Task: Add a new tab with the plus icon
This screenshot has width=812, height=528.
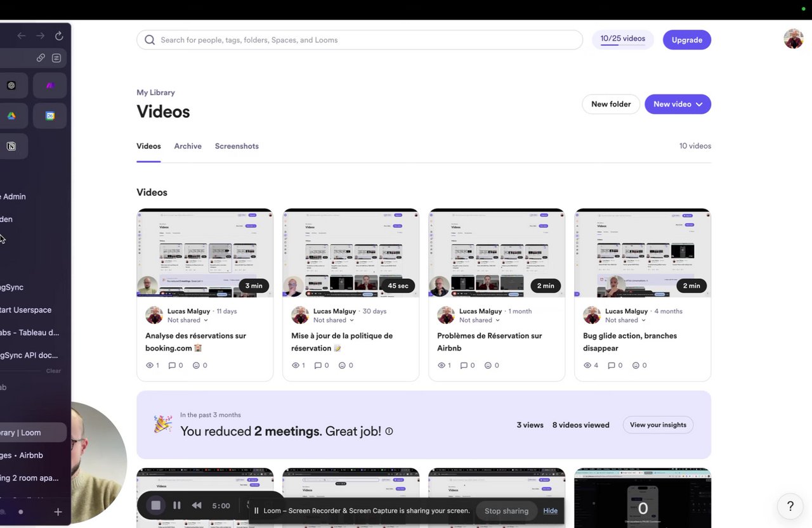Action: pyautogui.click(x=58, y=512)
